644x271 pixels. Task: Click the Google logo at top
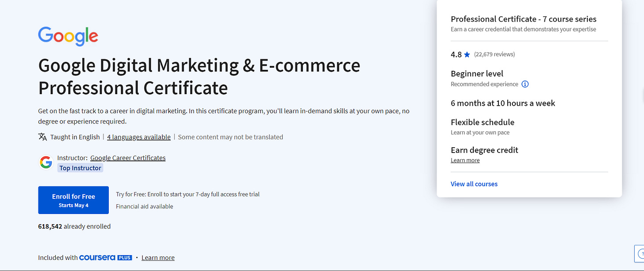point(68,36)
